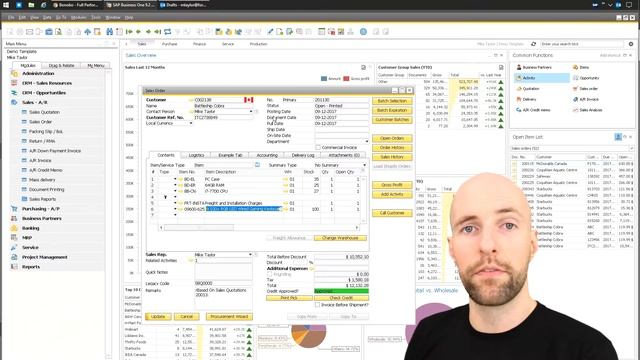Click the Canadian flag next to customer code

(x=249, y=100)
